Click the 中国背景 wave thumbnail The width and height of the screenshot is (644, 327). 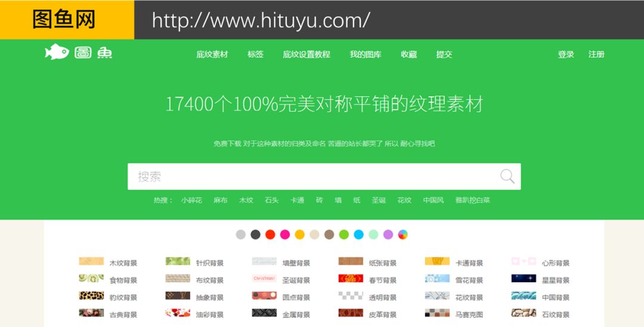(524, 296)
